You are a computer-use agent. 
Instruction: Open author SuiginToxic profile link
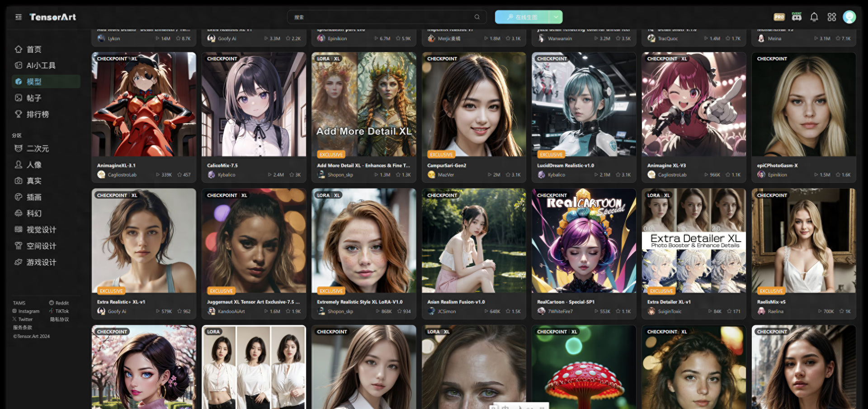665,311
